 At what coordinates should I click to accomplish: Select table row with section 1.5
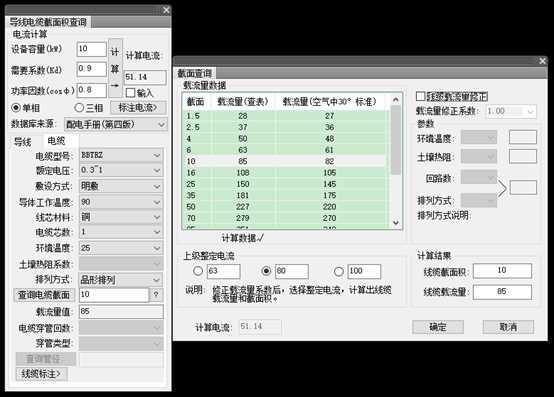tap(286, 116)
